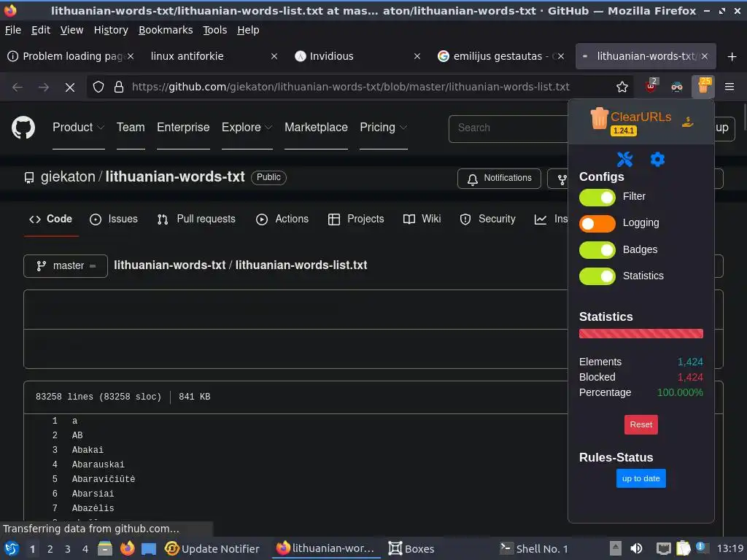Disable the Filter toggle
The height and width of the screenshot is (560, 747).
click(x=597, y=197)
